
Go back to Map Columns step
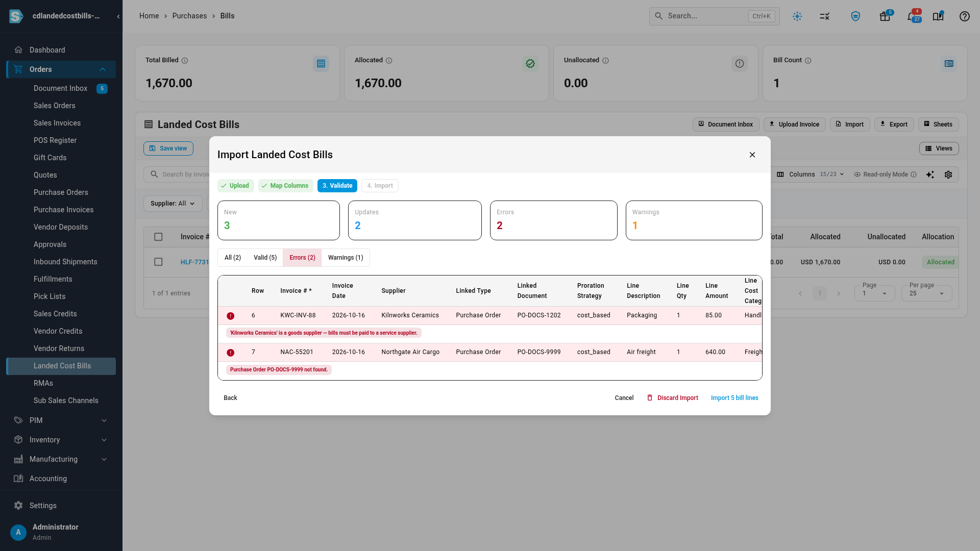pyautogui.click(x=285, y=186)
